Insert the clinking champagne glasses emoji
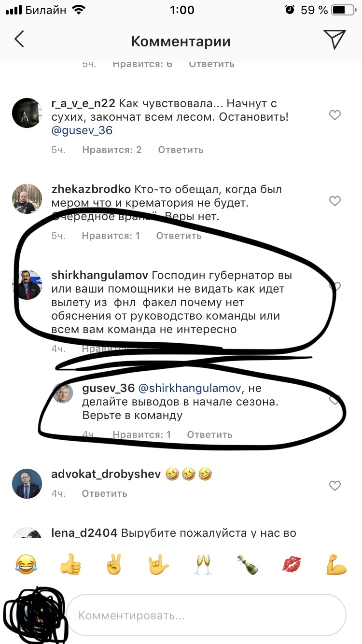 click(203, 564)
